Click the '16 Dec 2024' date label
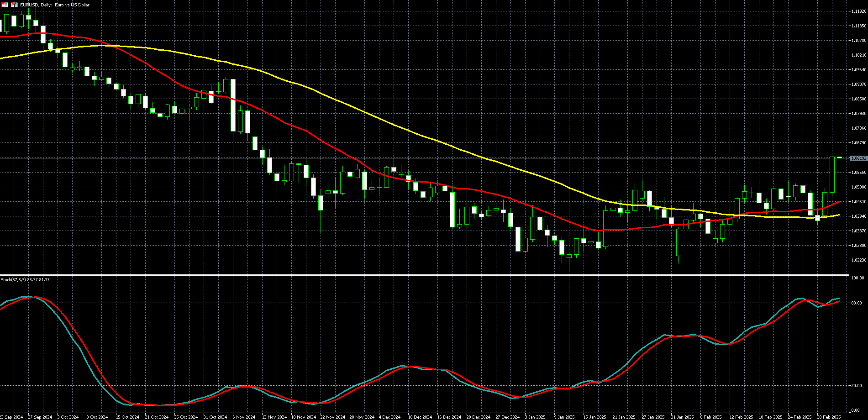This screenshot has width=868, height=420. (x=449, y=417)
